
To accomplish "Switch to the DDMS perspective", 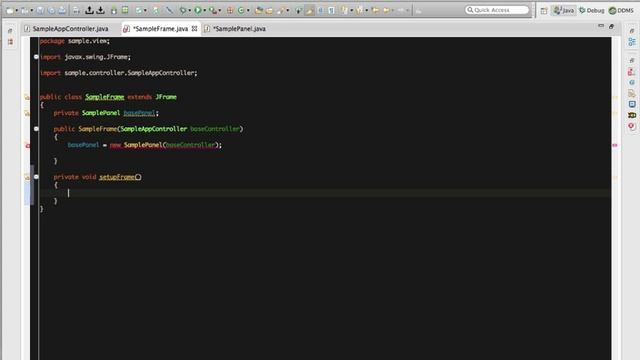I will 621,10.
